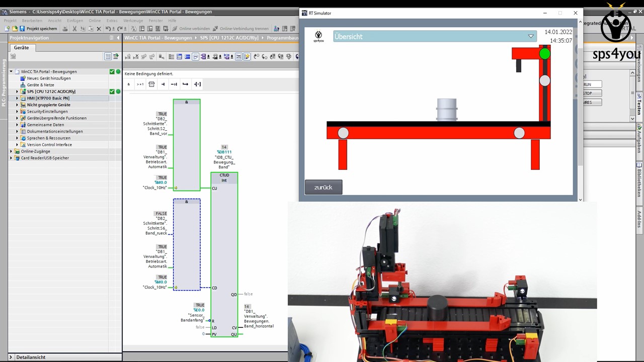Expand the HMI [KTP700 Basic PN] tree node
The image size is (644, 362).
pyautogui.click(x=17, y=98)
